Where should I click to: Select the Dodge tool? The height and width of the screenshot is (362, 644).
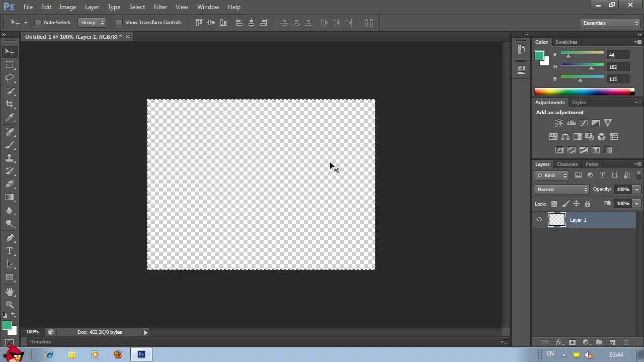point(10,223)
